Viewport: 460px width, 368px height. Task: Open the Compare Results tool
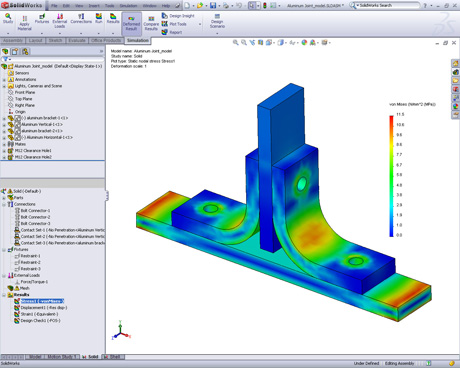point(151,23)
